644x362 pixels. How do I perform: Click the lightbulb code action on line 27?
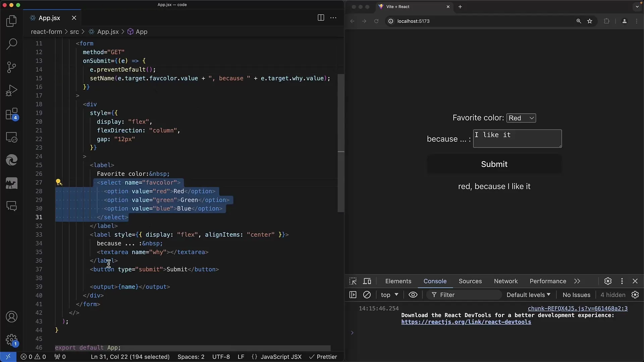[x=59, y=182]
